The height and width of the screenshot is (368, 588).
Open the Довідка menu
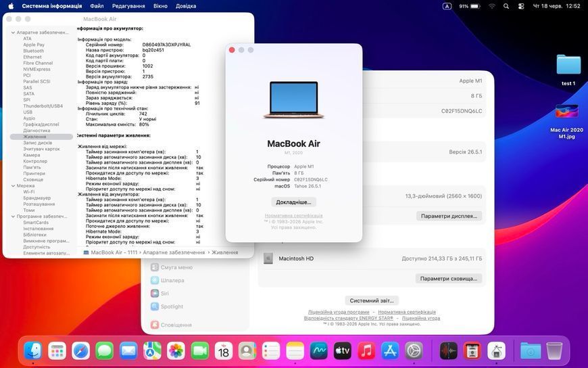coord(186,6)
